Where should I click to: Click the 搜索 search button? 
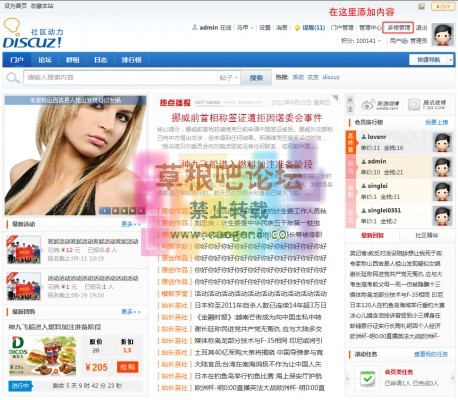coord(256,78)
